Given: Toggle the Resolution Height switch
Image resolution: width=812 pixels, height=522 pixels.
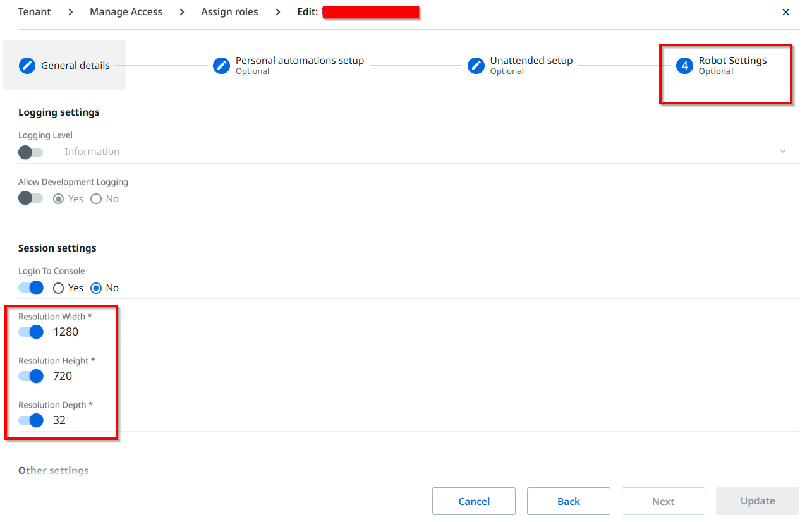Looking at the screenshot, I should [x=30, y=376].
